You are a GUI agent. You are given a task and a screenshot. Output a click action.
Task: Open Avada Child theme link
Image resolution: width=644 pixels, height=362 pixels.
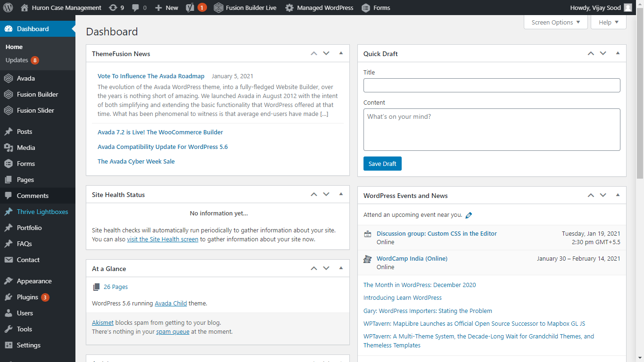(171, 304)
